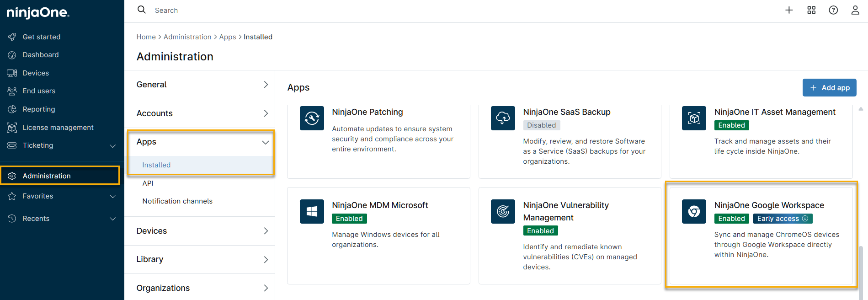The width and height of the screenshot is (868, 300).
Task: Expand the Favorites sidebar chevron
Action: tap(112, 196)
